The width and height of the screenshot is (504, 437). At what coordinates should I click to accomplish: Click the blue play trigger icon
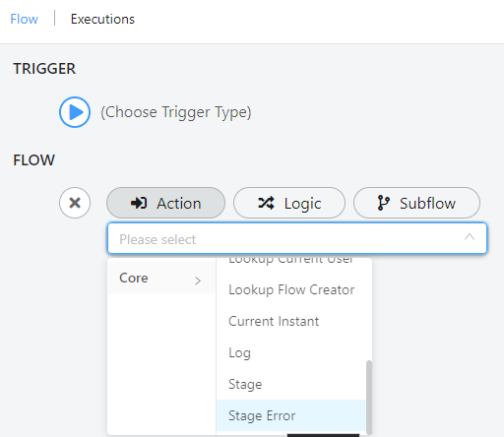click(75, 112)
